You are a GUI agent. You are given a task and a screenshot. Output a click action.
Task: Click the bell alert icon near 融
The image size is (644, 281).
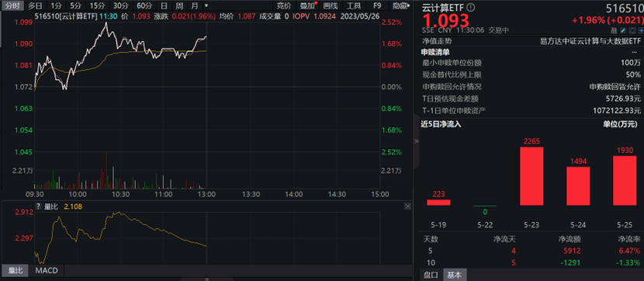pos(632,30)
